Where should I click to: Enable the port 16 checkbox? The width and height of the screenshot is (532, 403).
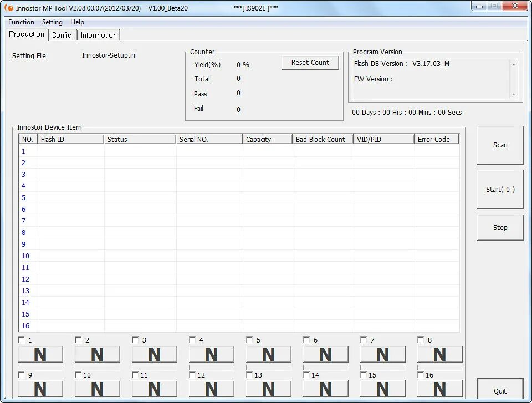click(x=421, y=375)
